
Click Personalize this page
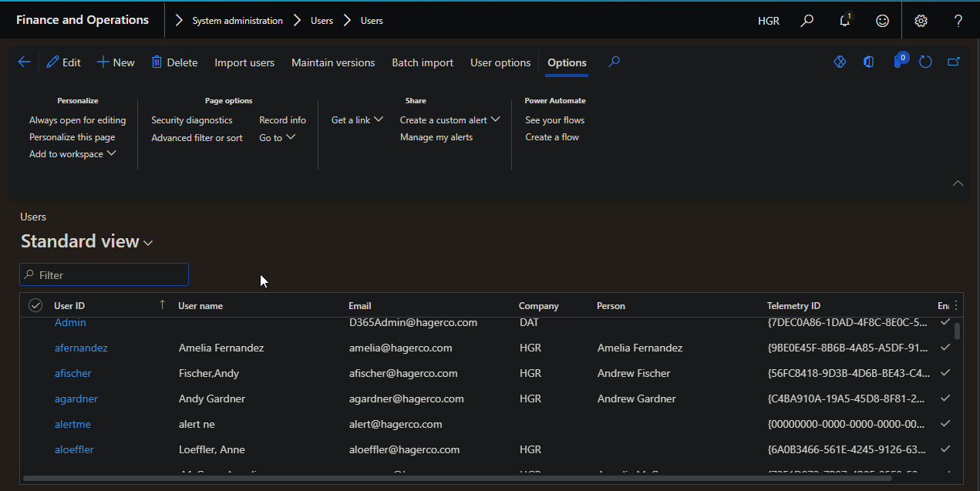[72, 137]
